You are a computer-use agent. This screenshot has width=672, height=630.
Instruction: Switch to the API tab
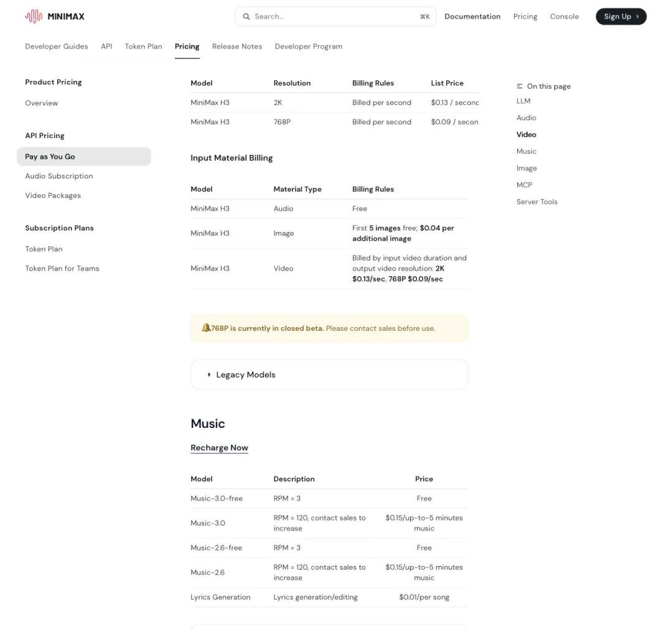click(x=106, y=46)
